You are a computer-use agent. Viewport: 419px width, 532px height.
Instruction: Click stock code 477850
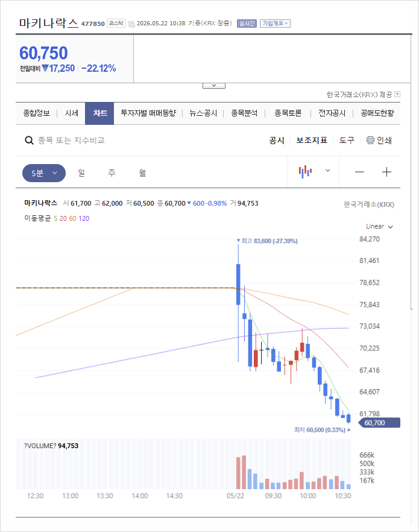93,24
